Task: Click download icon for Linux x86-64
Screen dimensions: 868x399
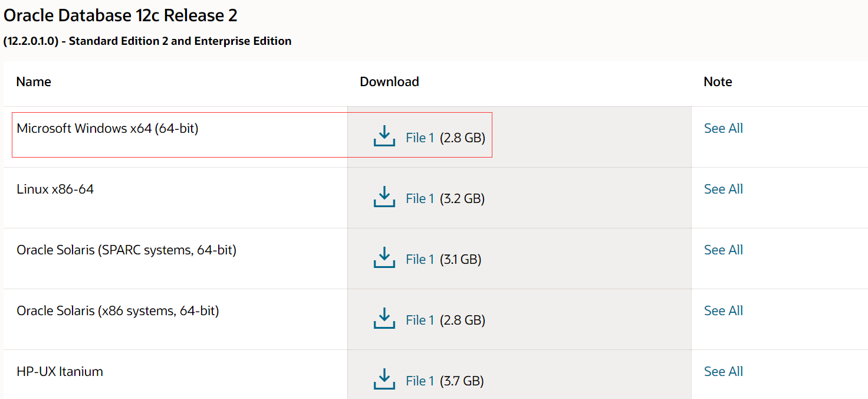Action: click(384, 197)
